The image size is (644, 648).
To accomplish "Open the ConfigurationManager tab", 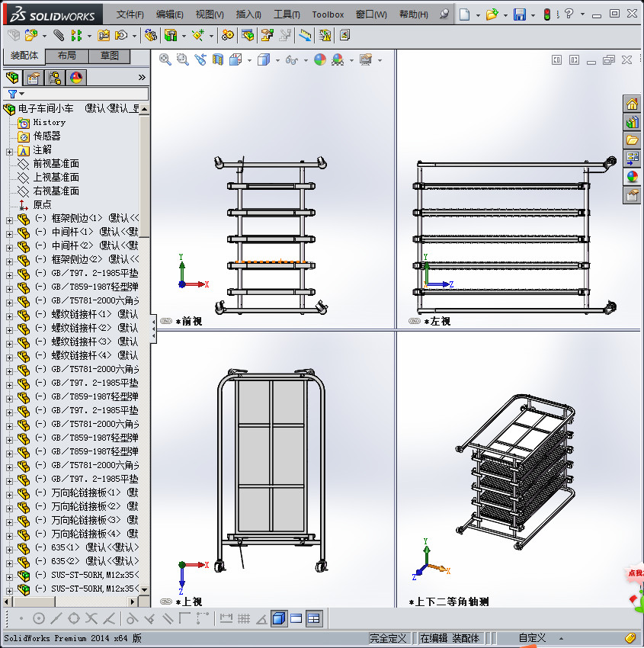I will [55, 77].
